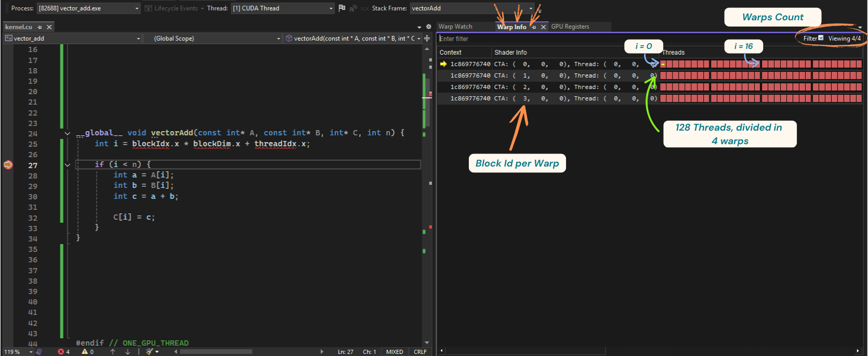Screen dimensions: 868x356
Task: Click the yellow current warp arrow icon
Action: pos(443,64)
